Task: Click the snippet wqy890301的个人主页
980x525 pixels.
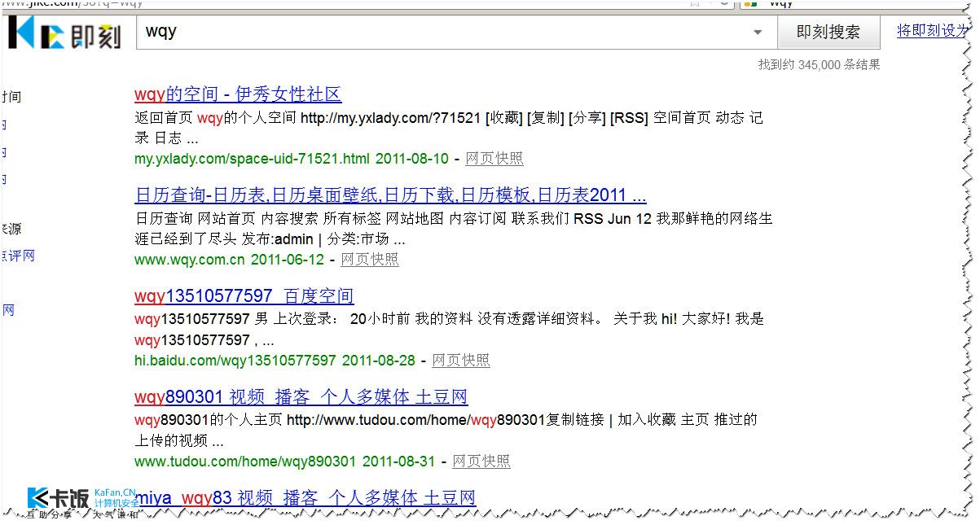Action: pyautogui.click(x=446, y=431)
